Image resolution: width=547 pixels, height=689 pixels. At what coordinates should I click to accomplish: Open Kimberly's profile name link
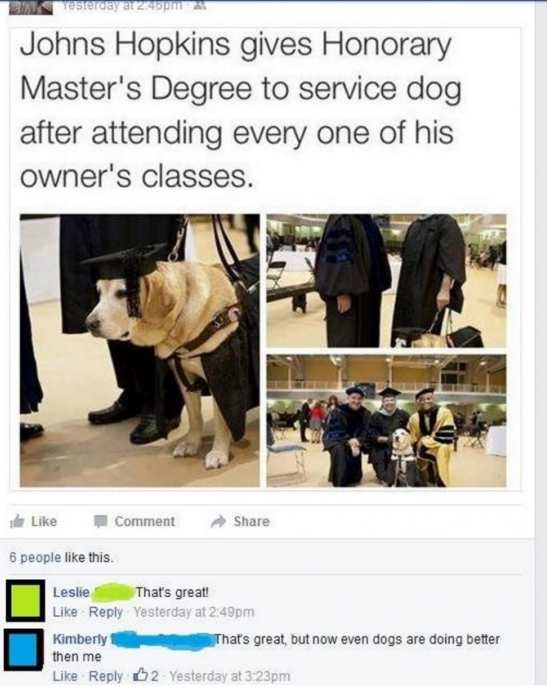80,638
